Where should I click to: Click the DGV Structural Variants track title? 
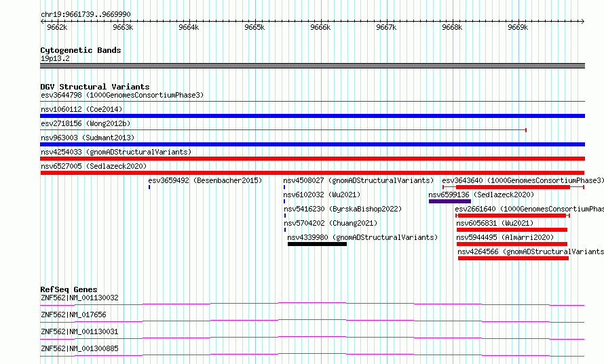(95, 87)
